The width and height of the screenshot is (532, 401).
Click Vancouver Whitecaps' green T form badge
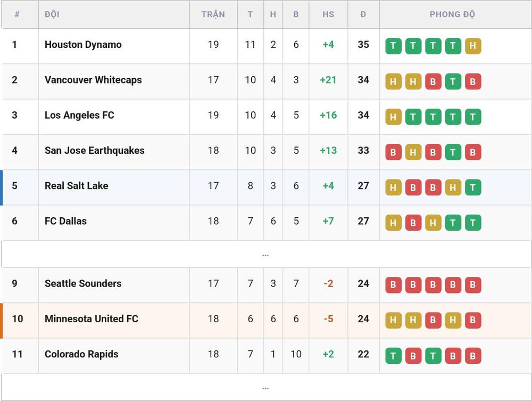(x=453, y=81)
